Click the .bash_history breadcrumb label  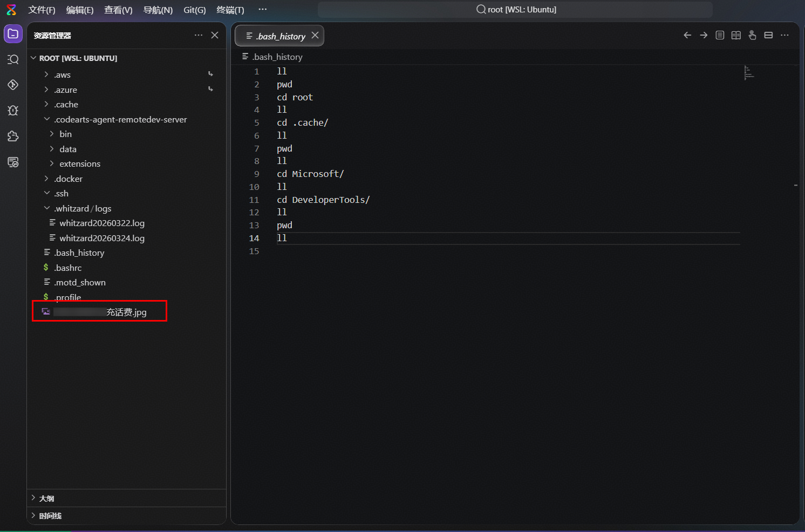[278, 57]
